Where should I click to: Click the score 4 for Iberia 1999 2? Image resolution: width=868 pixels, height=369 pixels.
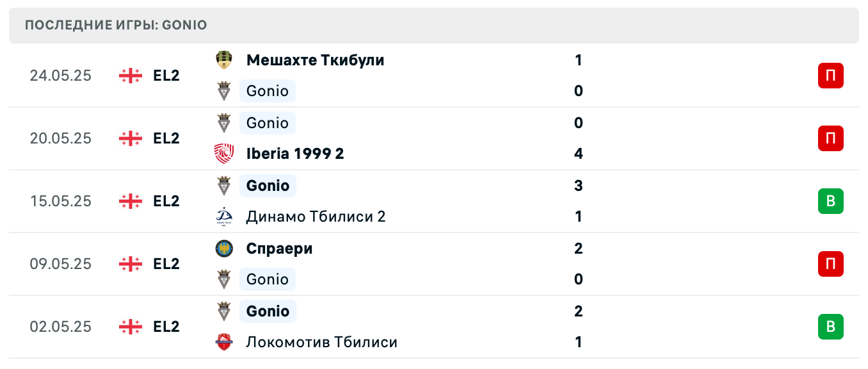click(579, 154)
